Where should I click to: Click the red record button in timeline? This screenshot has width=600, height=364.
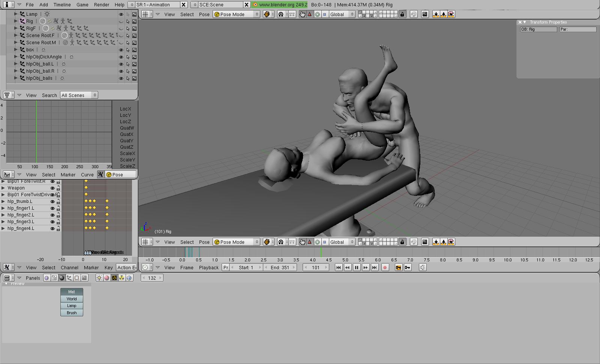tap(385, 267)
